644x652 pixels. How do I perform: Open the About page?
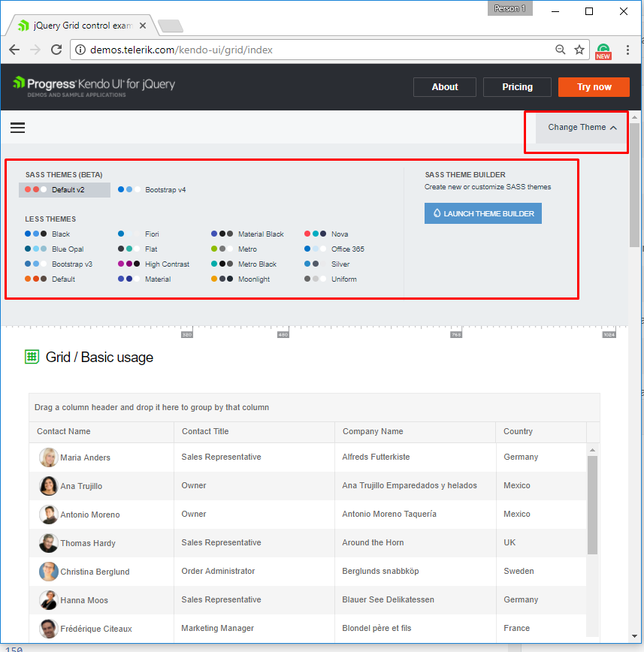point(445,87)
